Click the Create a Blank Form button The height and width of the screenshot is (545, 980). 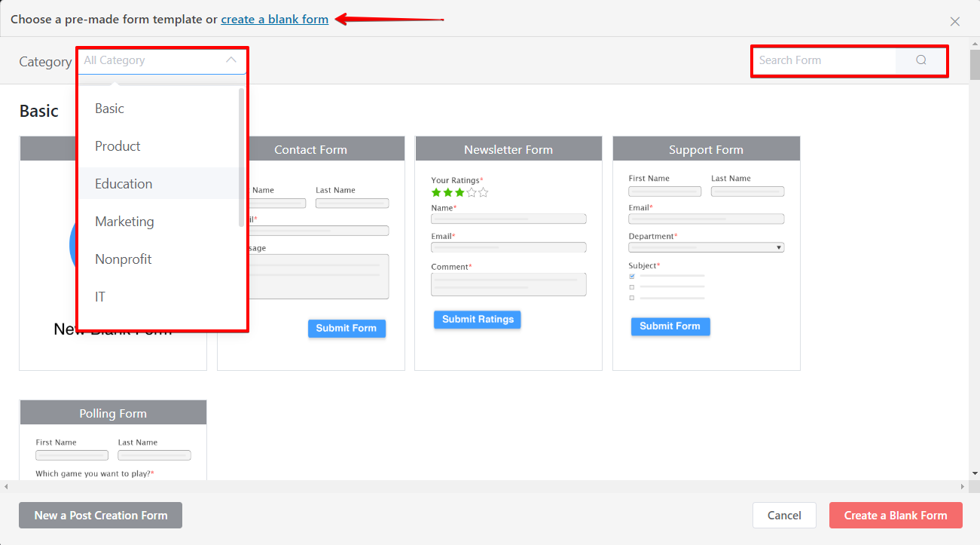895,515
